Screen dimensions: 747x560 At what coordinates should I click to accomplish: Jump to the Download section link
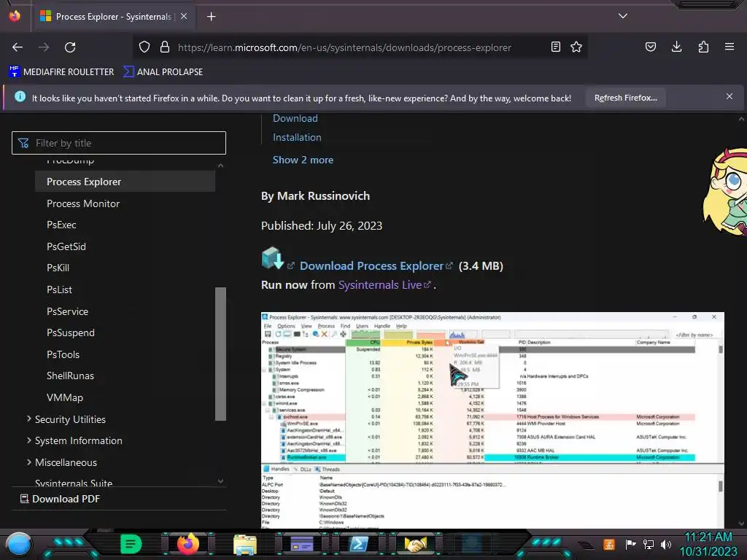[295, 118]
